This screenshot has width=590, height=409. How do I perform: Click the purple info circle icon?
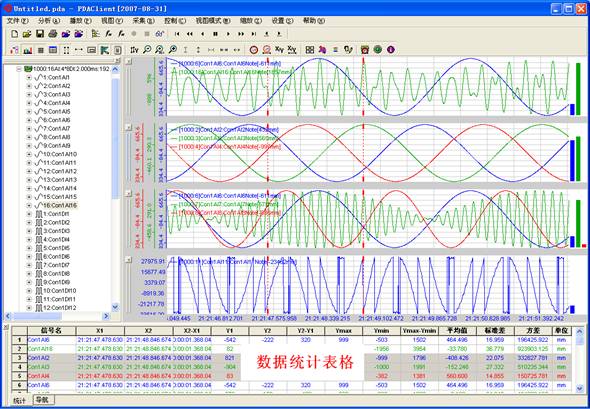pos(391,49)
